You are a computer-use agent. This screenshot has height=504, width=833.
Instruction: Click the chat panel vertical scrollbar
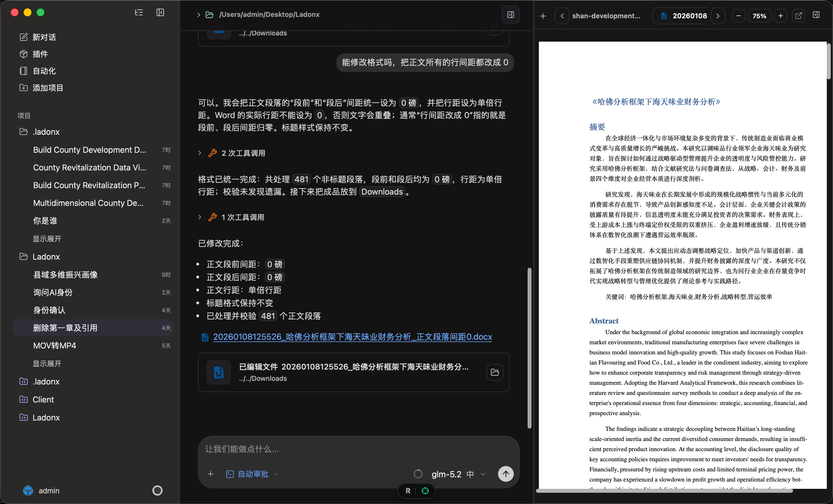530,348
